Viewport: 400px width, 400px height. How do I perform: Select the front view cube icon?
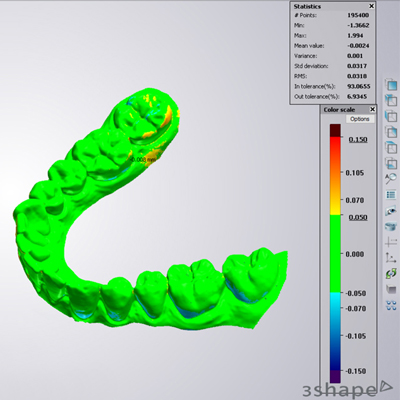391,84
